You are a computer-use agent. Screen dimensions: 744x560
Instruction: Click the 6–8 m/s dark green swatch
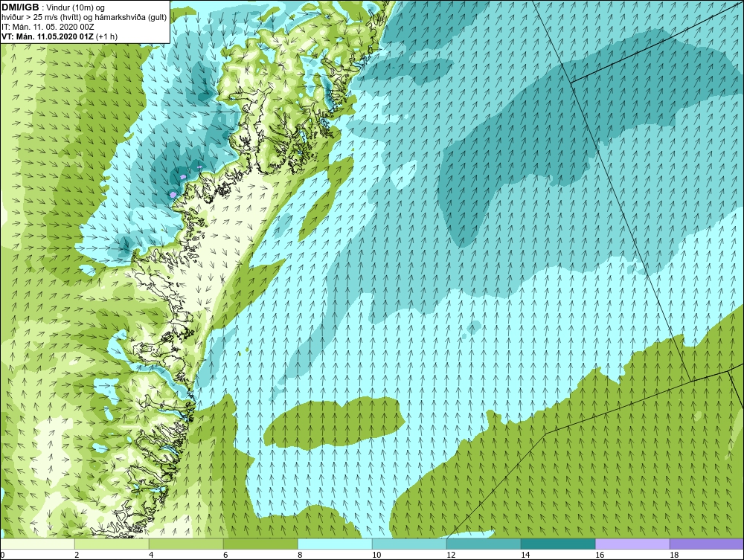pos(260,544)
